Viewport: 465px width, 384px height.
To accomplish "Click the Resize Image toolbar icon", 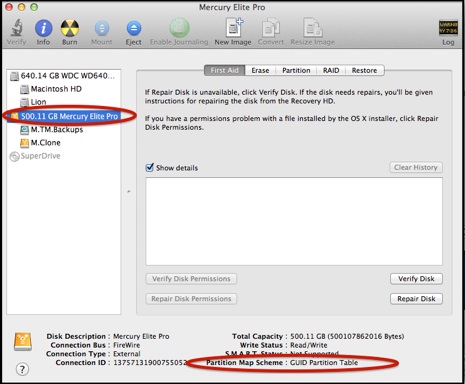I will click(x=312, y=27).
